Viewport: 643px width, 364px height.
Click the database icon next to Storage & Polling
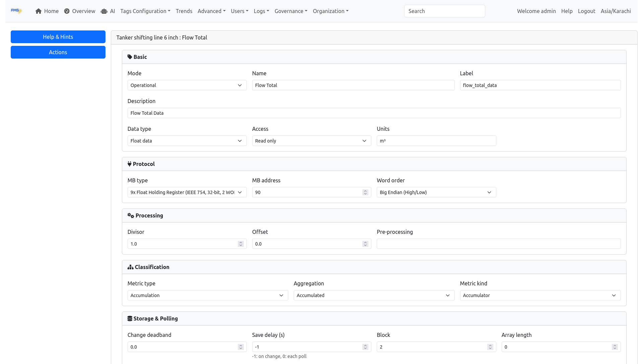tap(130, 318)
